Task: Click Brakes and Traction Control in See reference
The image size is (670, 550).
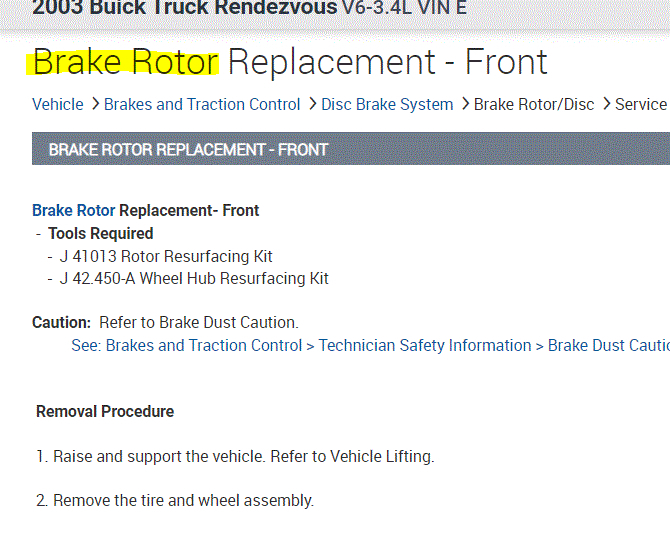Action: [x=204, y=345]
